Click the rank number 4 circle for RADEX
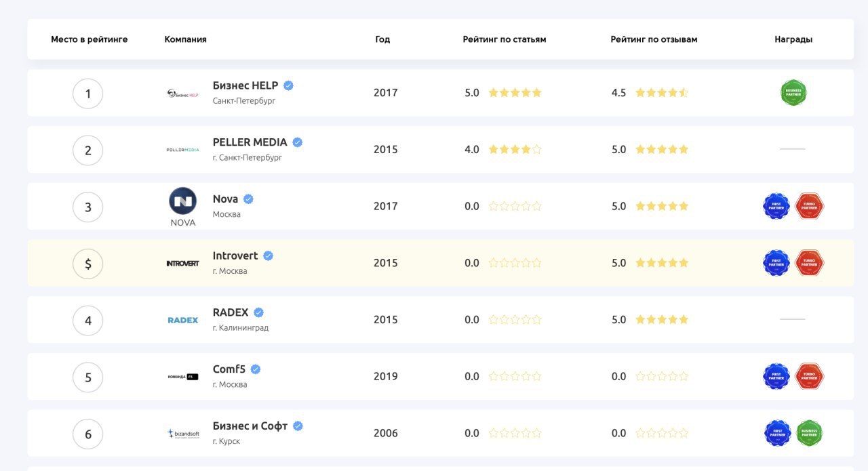Screen dimensions: 868x471 (87, 321)
